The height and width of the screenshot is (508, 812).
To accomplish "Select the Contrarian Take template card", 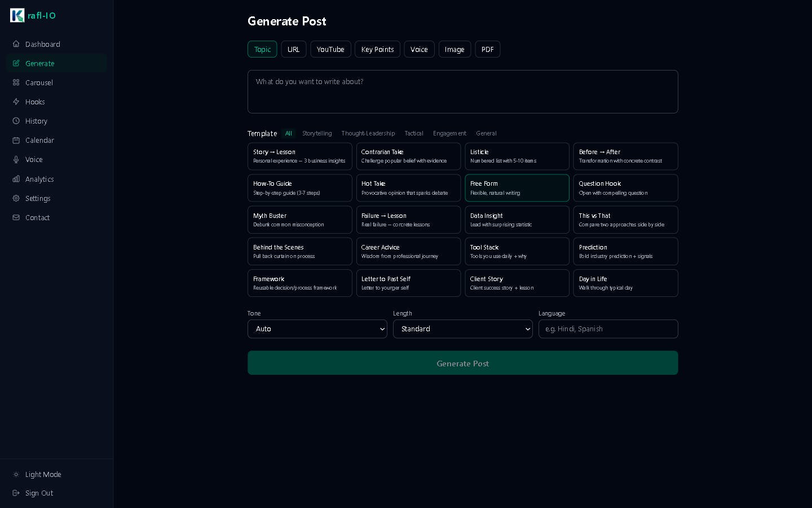I will point(408,156).
